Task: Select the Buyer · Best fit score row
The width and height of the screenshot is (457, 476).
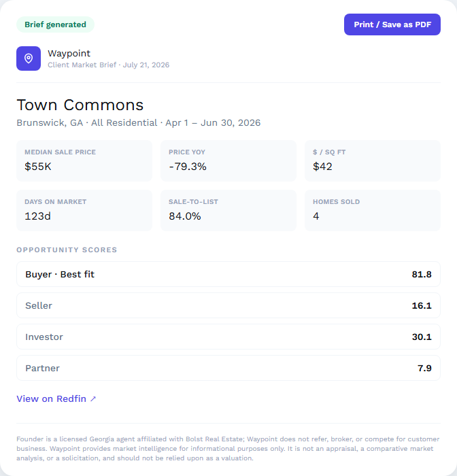Action: click(x=228, y=274)
